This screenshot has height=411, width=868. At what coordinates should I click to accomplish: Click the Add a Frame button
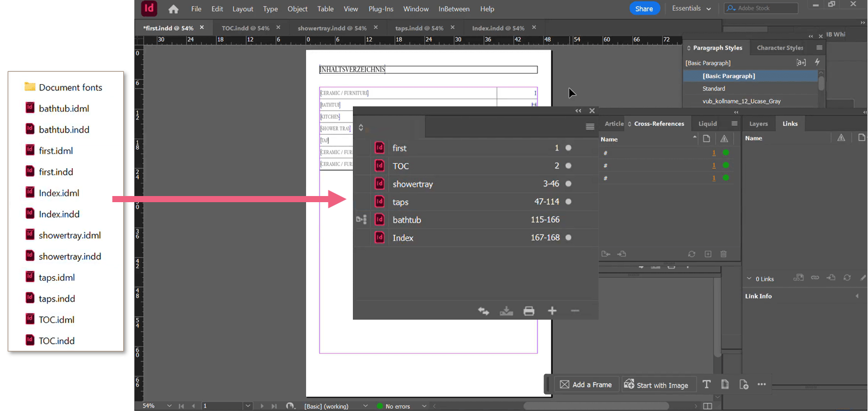586,384
